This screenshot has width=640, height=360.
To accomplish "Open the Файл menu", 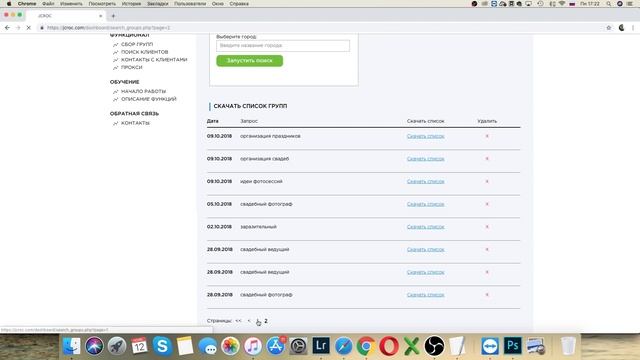I will coord(48,4).
